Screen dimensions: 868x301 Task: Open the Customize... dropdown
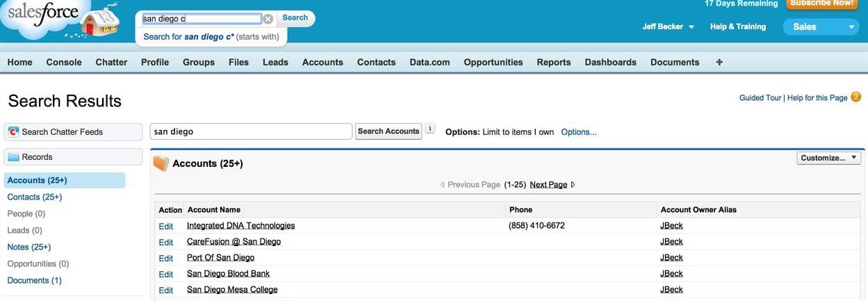829,158
